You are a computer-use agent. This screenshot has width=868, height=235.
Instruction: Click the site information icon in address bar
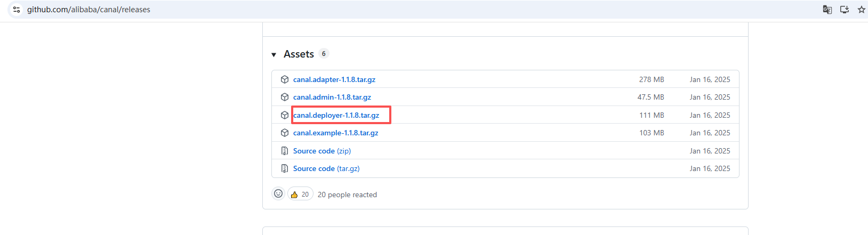tap(17, 10)
